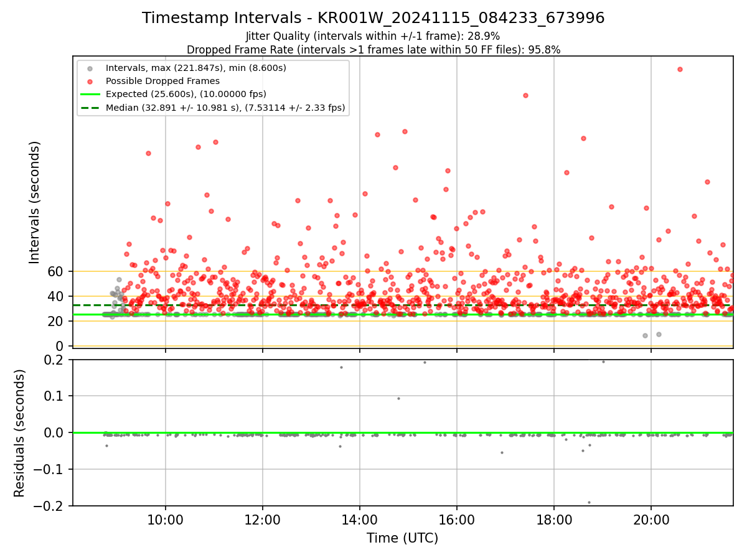Click legend entry 'Intervals, max (221.847s), min (8.600s)'
The image size is (747, 560).
pyautogui.click(x=196, y=68)
